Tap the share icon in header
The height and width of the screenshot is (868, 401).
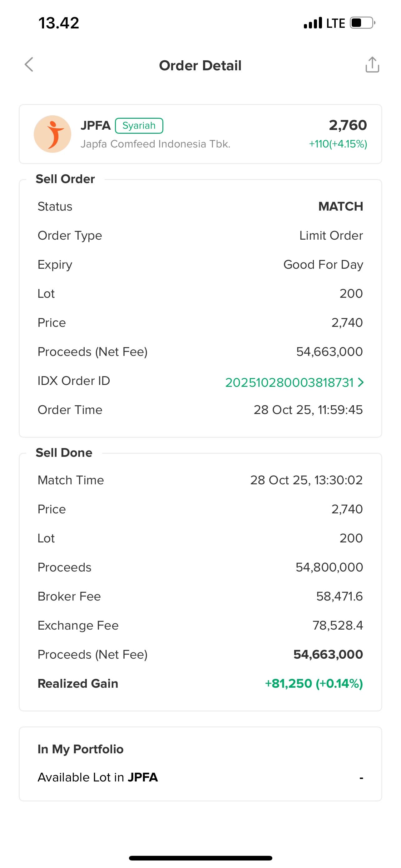(x=372, y=65)
